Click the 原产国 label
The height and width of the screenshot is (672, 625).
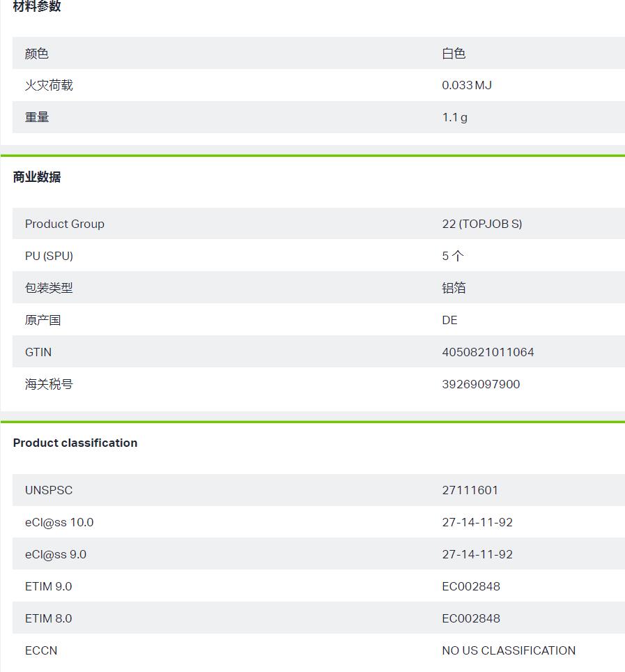click(x=43, y=320)
